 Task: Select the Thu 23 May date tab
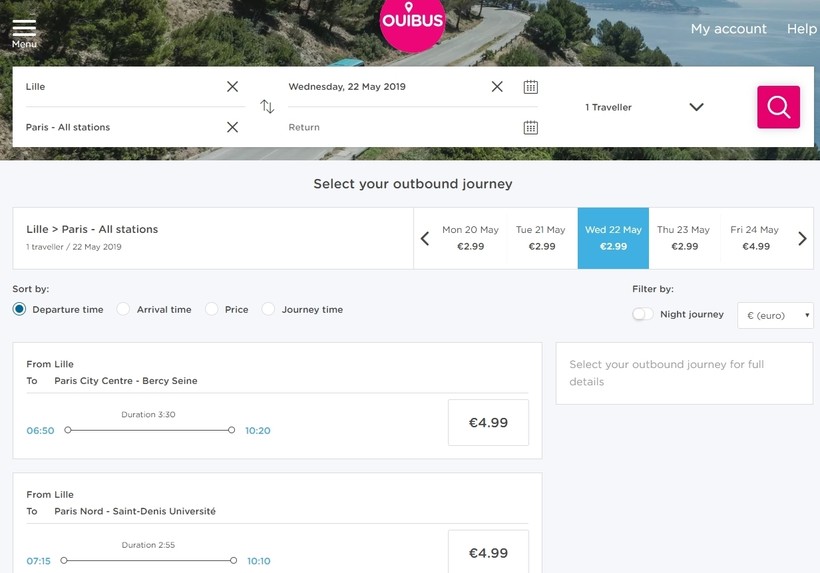(x=684, y=238)
